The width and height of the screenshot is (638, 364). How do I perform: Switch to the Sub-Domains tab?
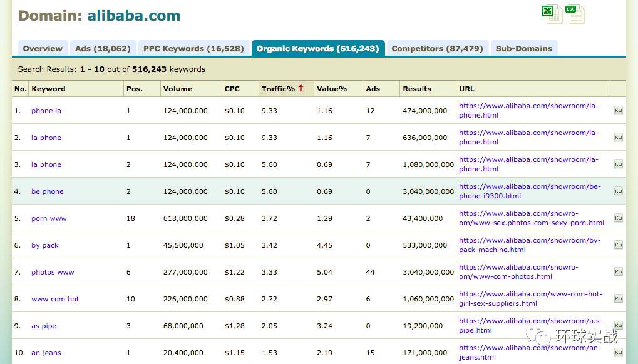[523, 48]
